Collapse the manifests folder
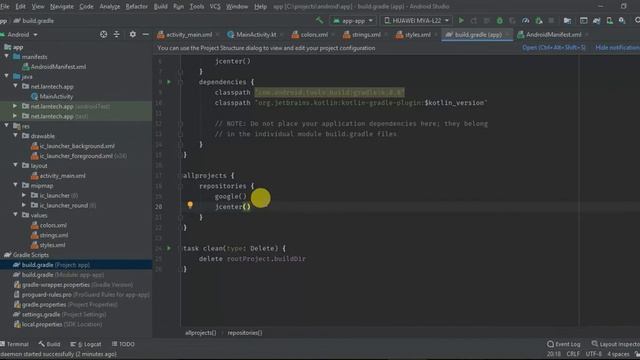This screenshot has width=640, height=360. (7, 57)
